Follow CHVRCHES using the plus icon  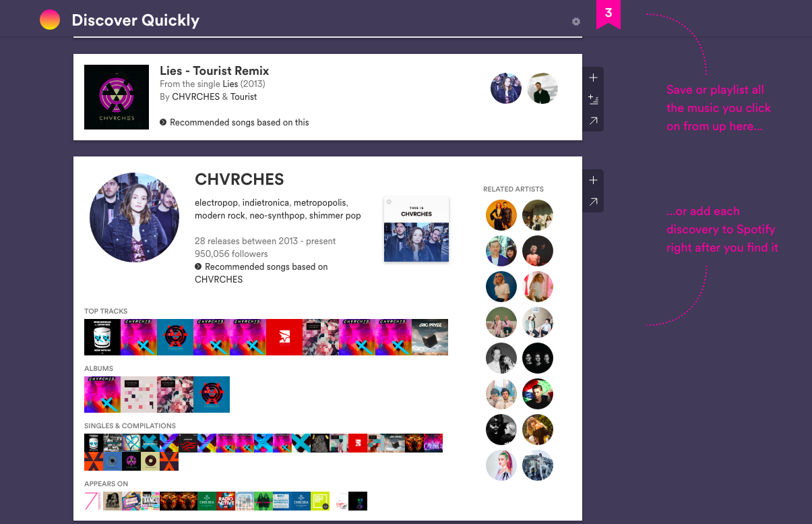click(593, 180)
